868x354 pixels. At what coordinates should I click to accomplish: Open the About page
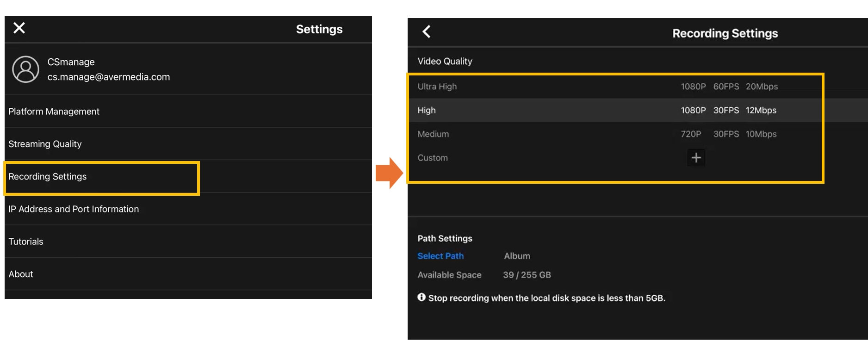[21, 274]
